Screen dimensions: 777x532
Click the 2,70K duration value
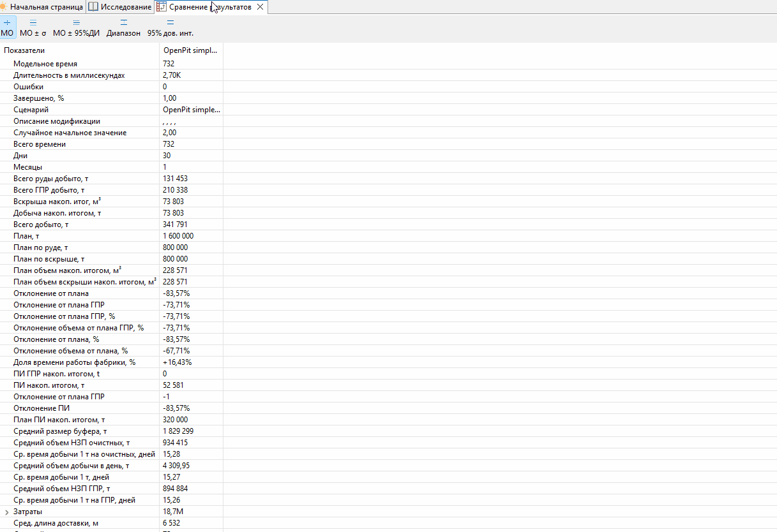tap(192, 75)
